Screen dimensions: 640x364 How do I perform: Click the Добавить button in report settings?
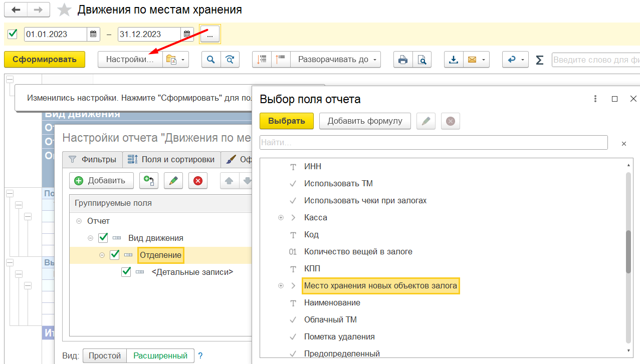pos(102,181)
